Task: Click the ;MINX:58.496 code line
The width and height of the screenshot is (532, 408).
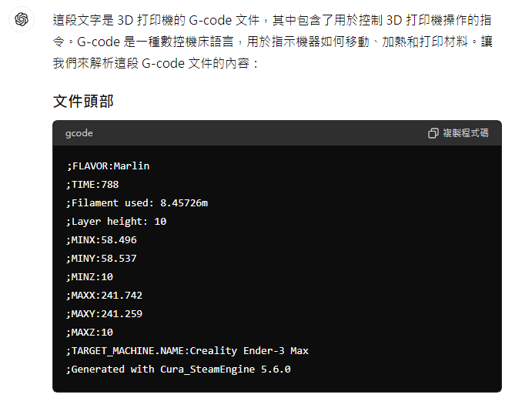Action: (x=102, y=240)
